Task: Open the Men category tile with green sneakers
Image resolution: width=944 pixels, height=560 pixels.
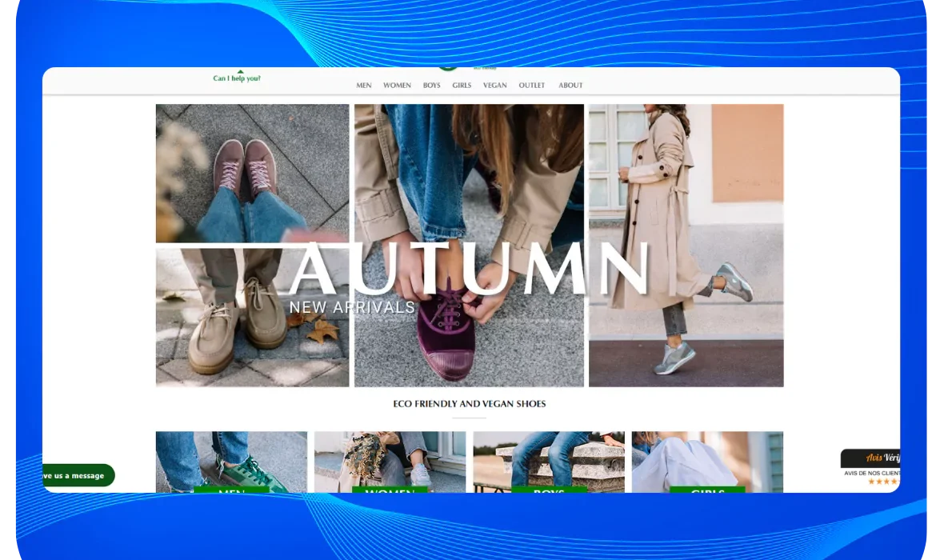Action: coord(231,462)
